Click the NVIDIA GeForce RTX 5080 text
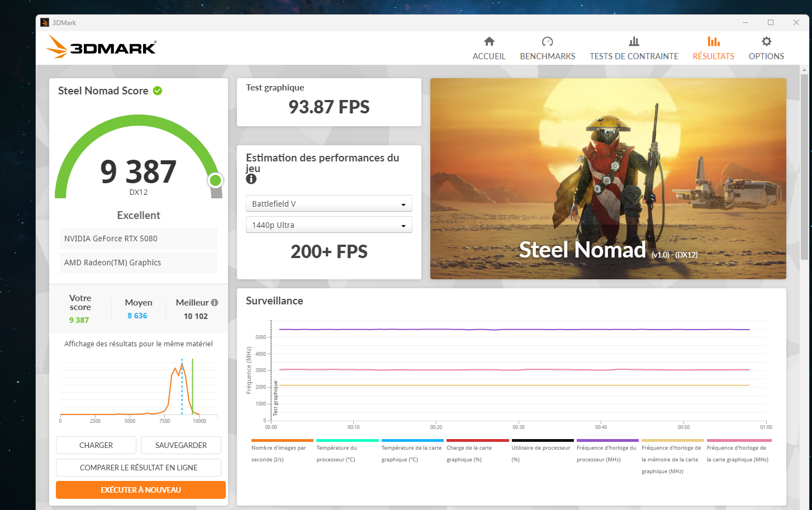 pos(111,239)
